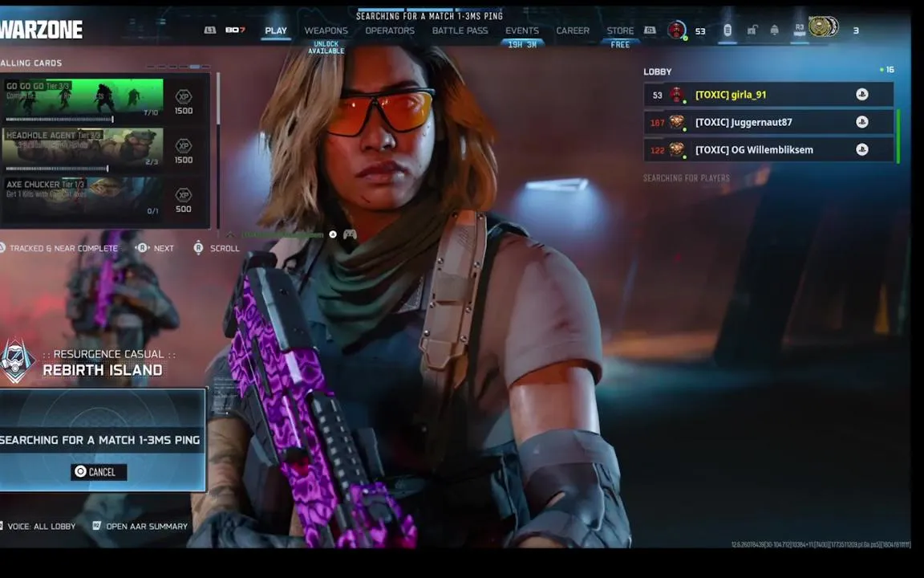Select girla_91 in the lobby list
This screenshot has height=578, width=924.
768,95
